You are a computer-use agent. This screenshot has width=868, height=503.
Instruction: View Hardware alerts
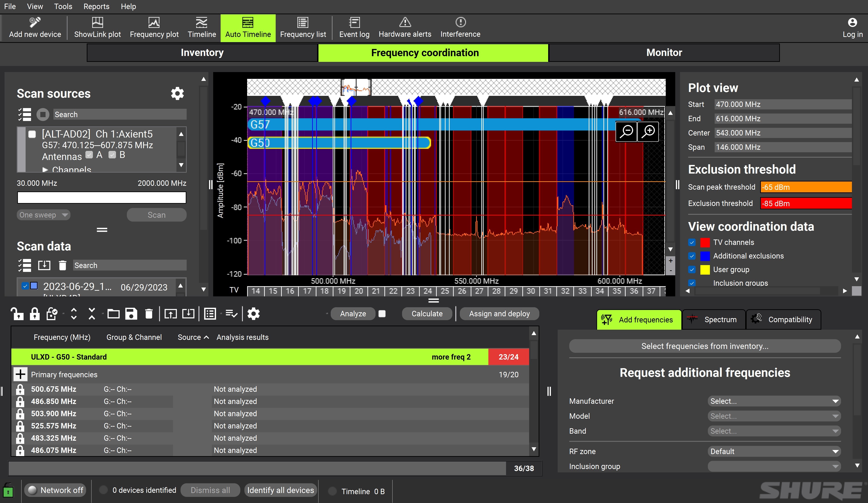point(405,28)
